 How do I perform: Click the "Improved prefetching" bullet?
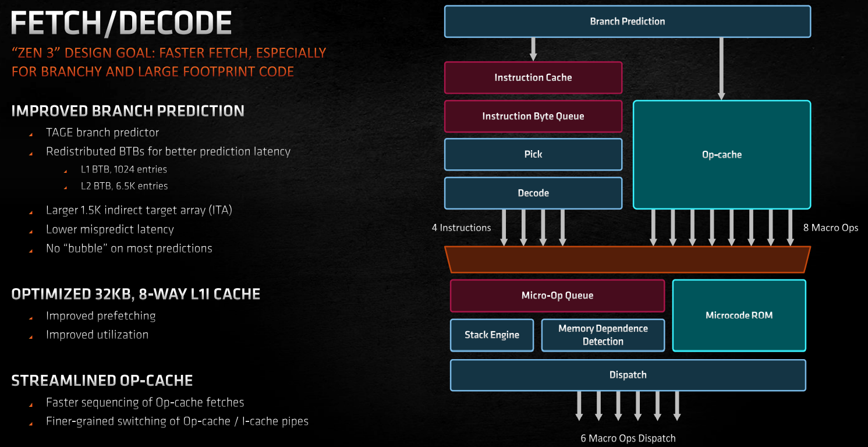point(101,316)
